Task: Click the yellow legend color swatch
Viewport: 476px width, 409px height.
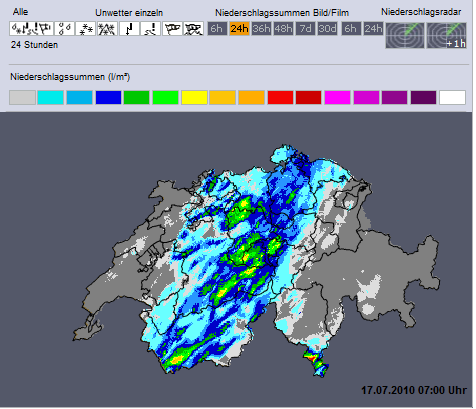Action: tap(194, 97)
